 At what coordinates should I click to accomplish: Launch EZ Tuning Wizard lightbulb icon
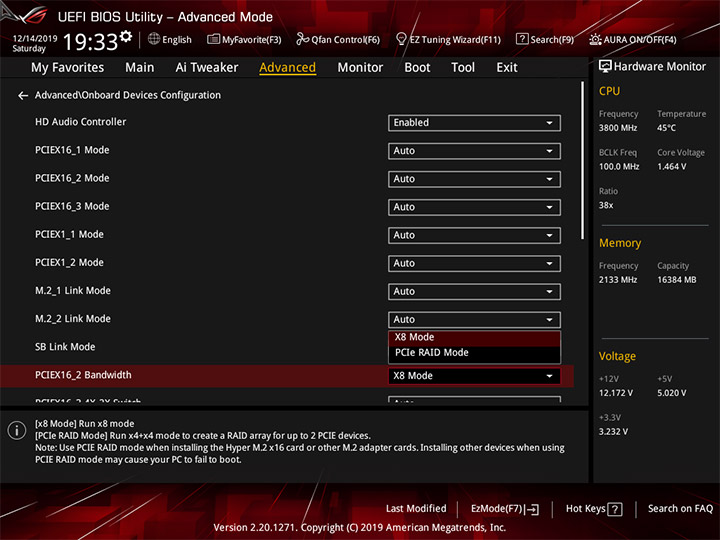[x=401, y=39]
